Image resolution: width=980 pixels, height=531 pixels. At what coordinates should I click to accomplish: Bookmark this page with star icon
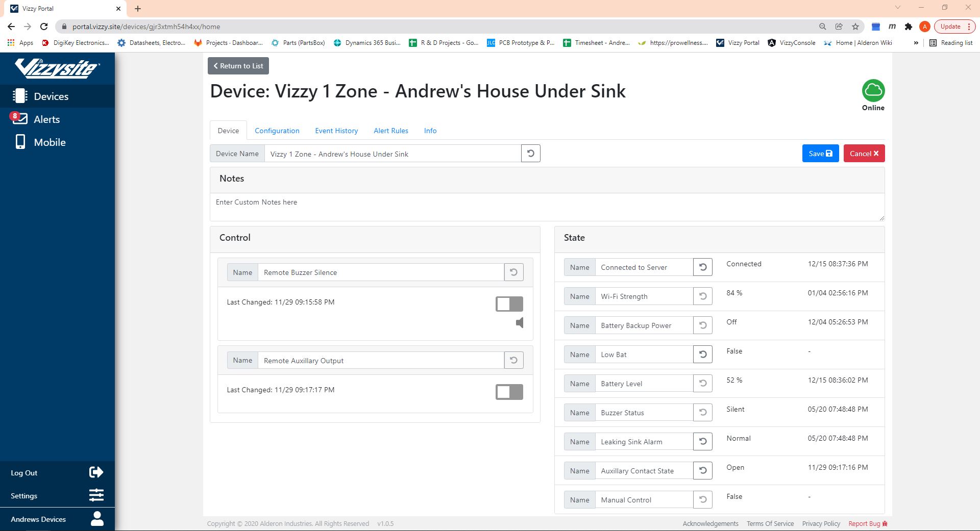(855, 27)
